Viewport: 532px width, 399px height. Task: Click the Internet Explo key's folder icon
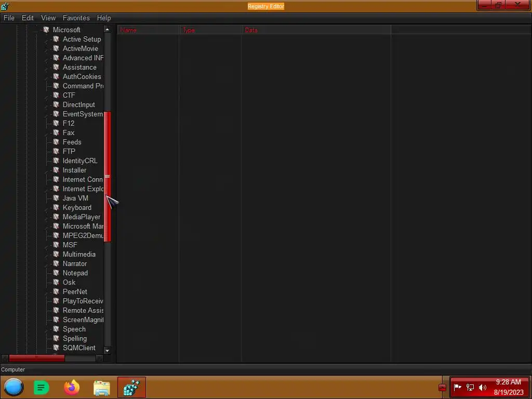[x=56, y=189]
